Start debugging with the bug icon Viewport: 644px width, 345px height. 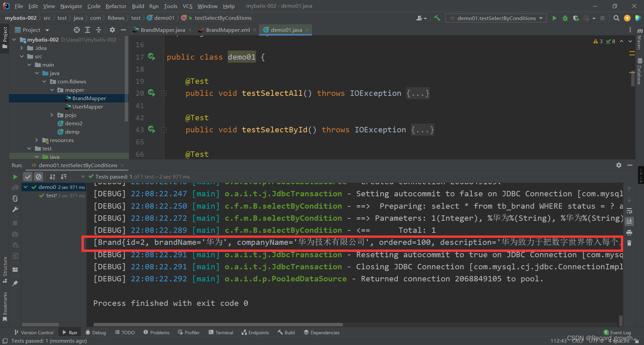coord(565,18)
